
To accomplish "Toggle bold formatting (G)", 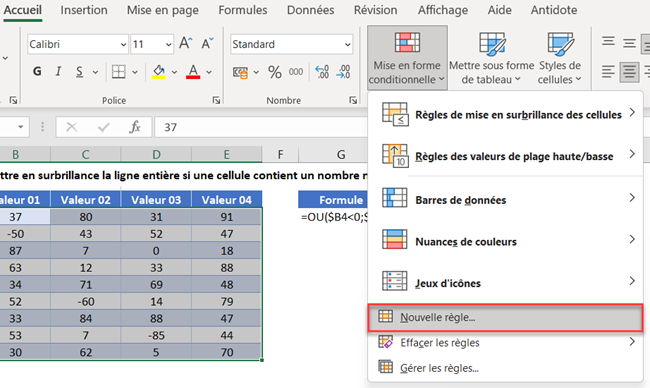I will (37, 72).
